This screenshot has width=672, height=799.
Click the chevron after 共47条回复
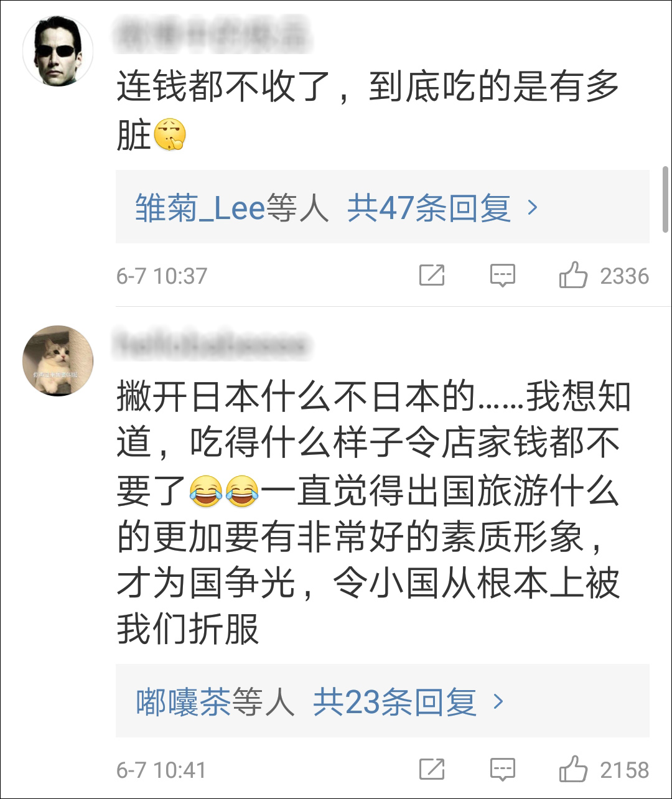(x=533, y=207)
